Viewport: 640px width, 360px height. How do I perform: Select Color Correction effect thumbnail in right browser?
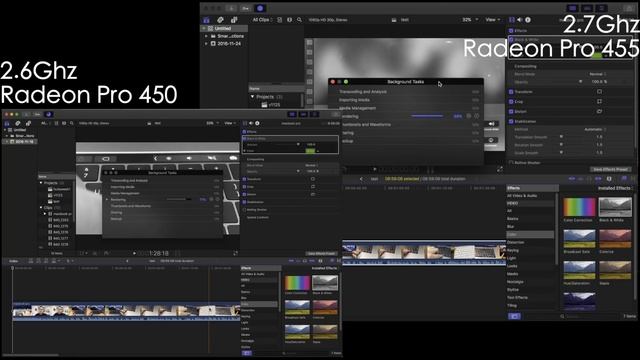(x=579, y=207)
